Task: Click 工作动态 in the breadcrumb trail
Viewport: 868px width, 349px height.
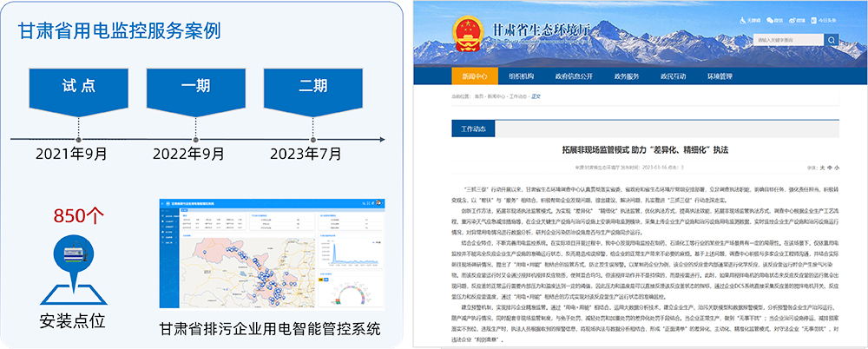Action: coord(519,96)
